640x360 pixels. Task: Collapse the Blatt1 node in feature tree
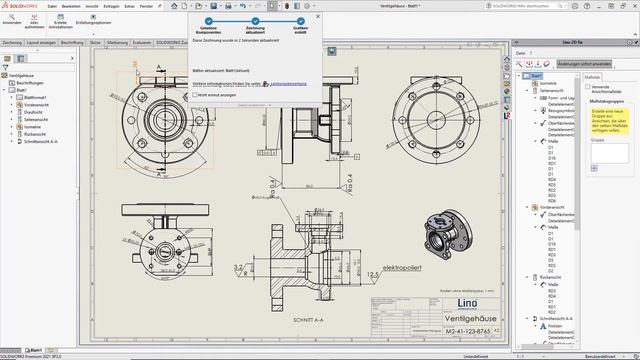(x=4, y=90)
